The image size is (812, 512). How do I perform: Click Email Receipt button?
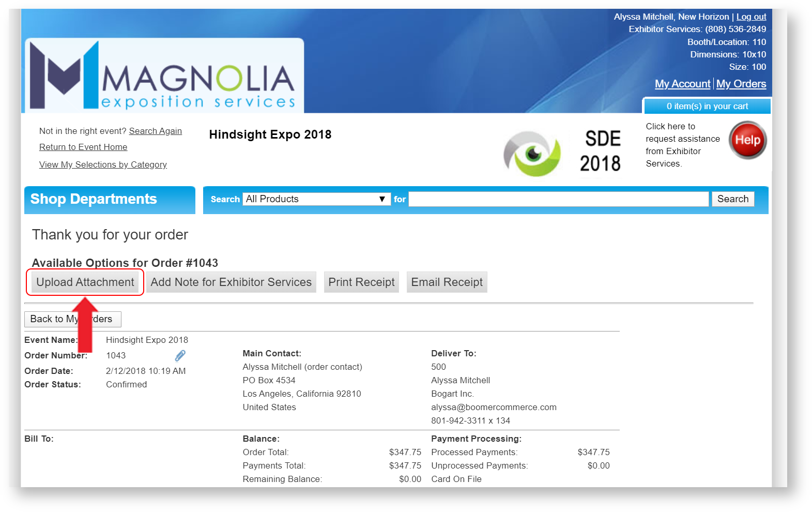447,282
